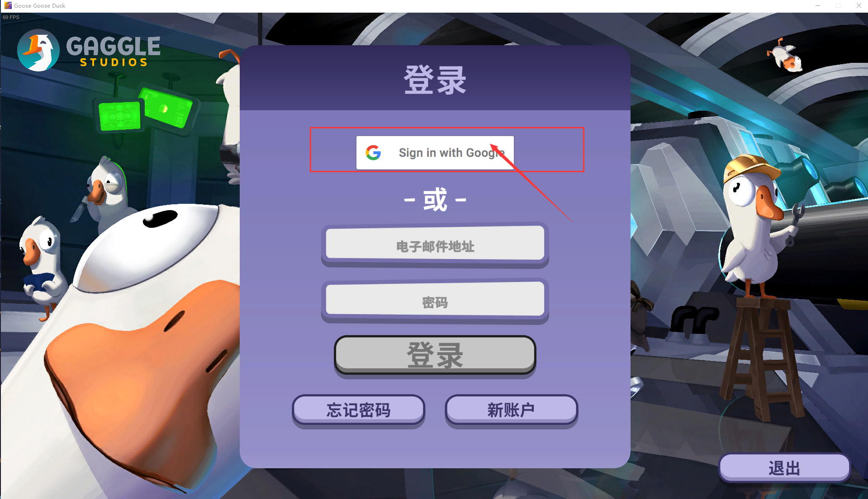Open the 忘记密码 forgot password option
Image resolution: width=868 pixels, height=499 pixels.
358,410
